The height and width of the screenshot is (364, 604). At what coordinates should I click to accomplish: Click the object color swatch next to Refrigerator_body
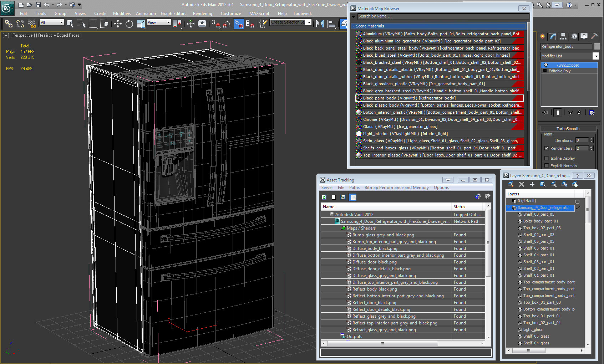597,46
